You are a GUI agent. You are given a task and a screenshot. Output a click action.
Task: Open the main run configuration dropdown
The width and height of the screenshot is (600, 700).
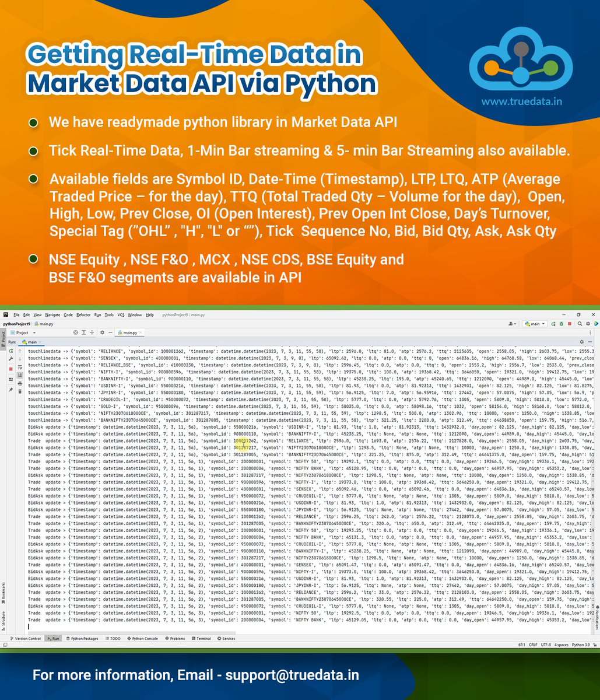point(535,324)
